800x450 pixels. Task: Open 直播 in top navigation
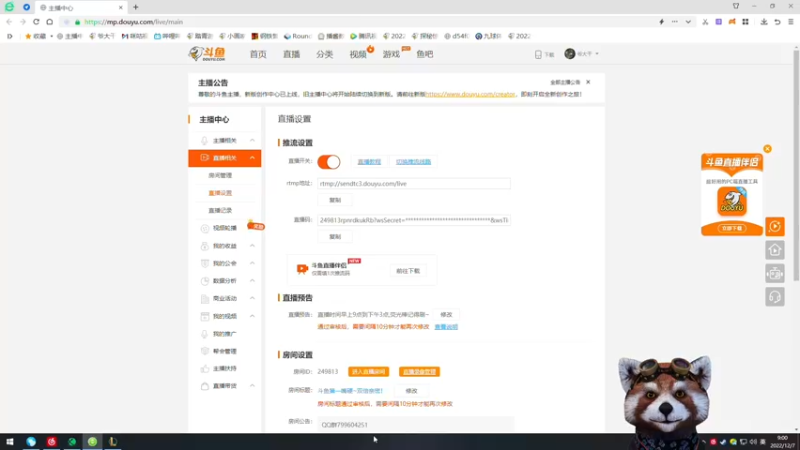(291, 54)
